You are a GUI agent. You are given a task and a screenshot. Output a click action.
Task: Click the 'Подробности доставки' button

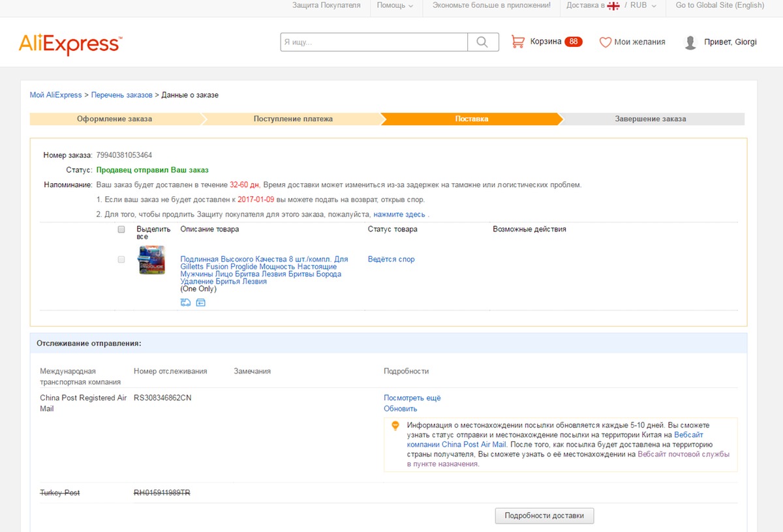[x=544, y=516]
